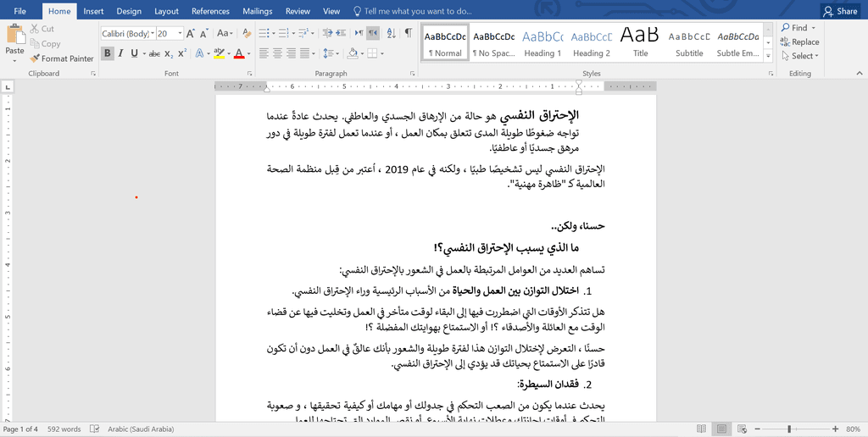Toggle Italic formatting
The height and width of the screenshot is (437, 868).
tap(120, 53)
